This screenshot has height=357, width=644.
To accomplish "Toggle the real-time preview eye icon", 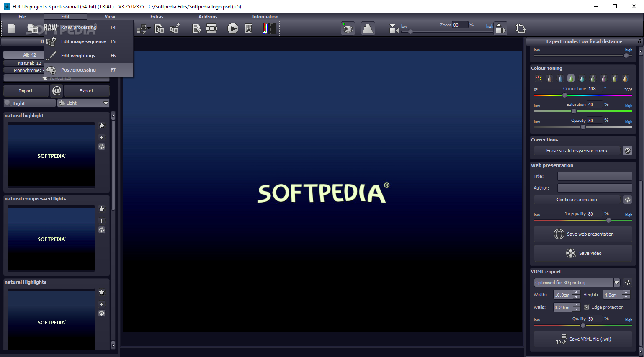I will tap(348, 28).
